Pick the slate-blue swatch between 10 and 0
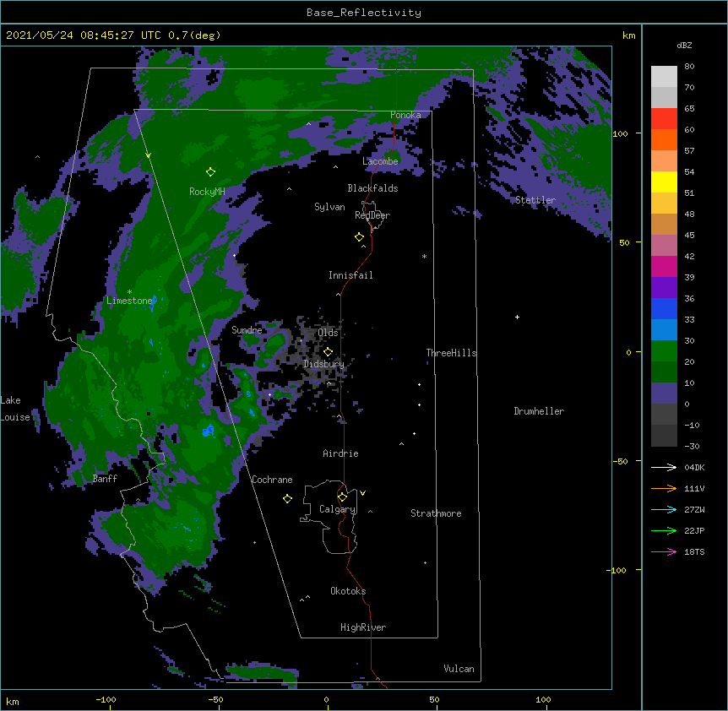Screen dimensions: 728x711 [664, 393]
